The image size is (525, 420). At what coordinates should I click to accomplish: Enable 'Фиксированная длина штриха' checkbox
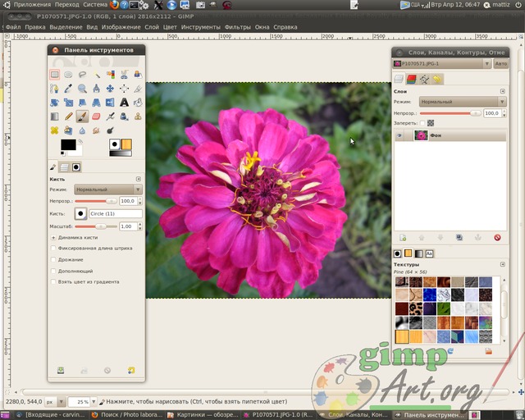(x=52, y=249)
